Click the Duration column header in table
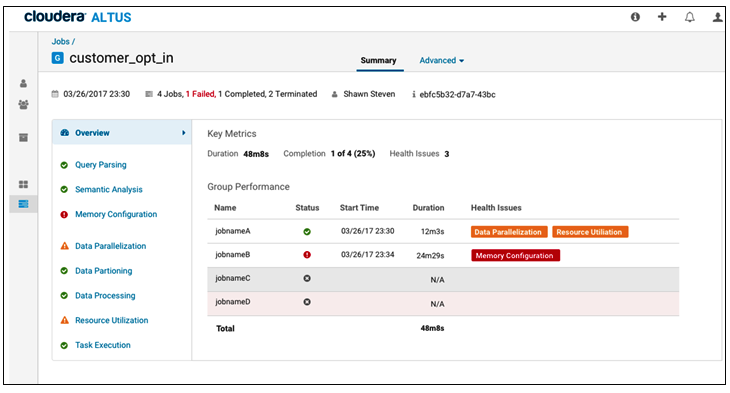 [x=428, y=208]
